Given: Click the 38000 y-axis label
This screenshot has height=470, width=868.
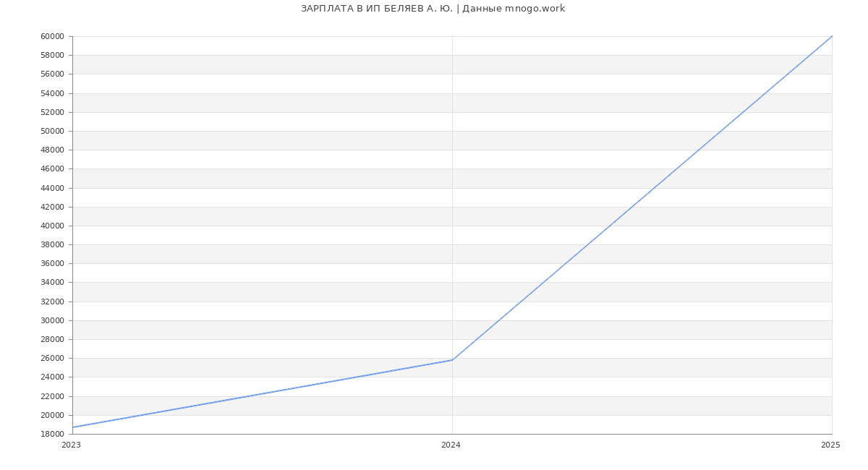Looking at the screenshot, I should tap(53, 244).
